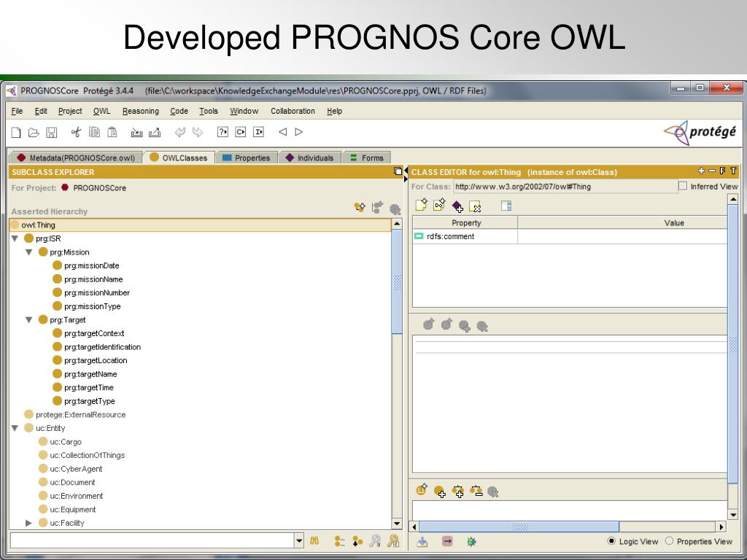Image resolution: width=747 pixels, height=560 pixels.
Task: Collapse the prg:Target tree node
Action: coord(28,320)
